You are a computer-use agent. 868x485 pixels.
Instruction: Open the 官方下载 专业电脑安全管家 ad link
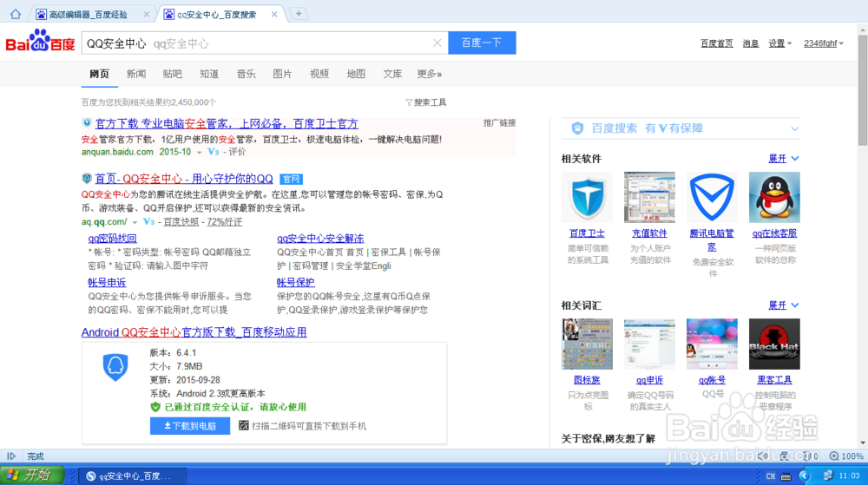click(227, 123)
